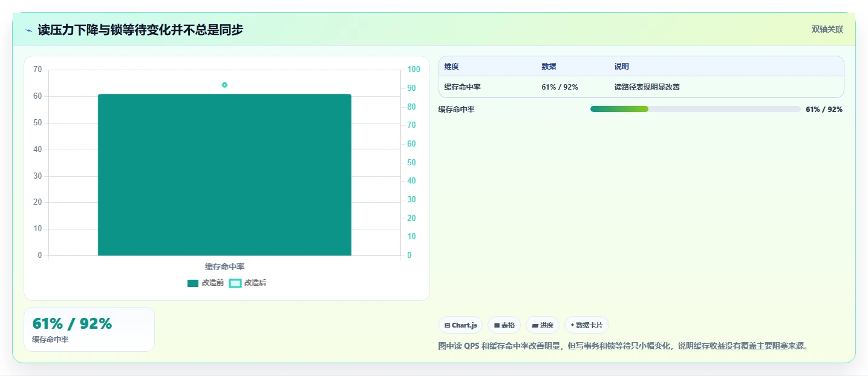Click the 进度 tag
Image resolution: width=868 pixels, height=376 pixels.
543,325
